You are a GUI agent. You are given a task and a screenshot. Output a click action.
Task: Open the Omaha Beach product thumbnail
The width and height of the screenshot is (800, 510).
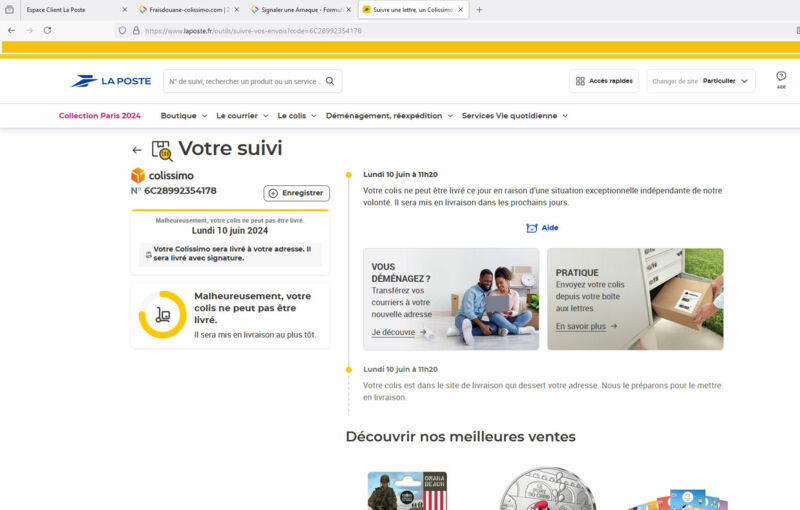pos(407,491)
